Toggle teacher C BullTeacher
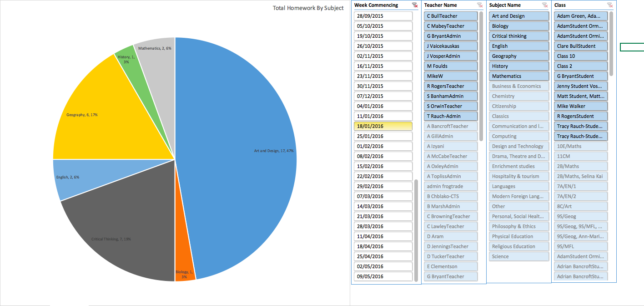The image size is (644, 306). tap(451, 16)
